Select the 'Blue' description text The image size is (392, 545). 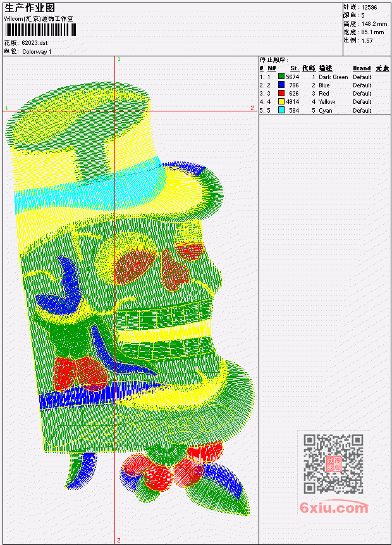(x=324, y=85)
